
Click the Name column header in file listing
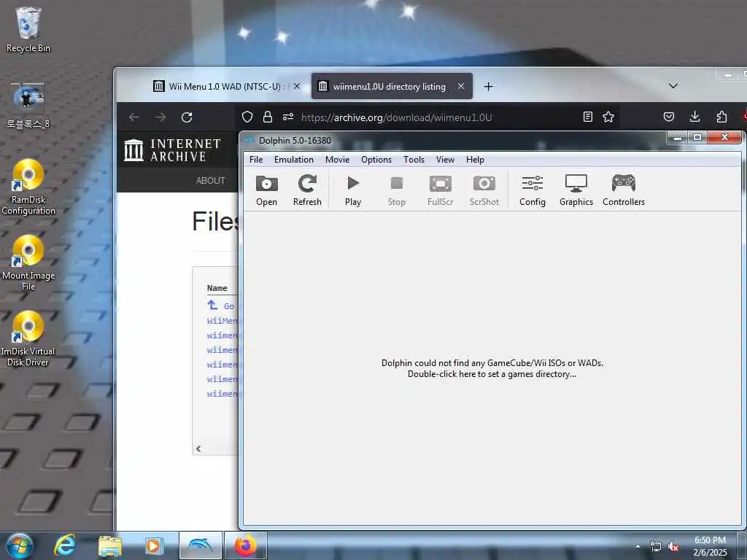coord(217,288)
